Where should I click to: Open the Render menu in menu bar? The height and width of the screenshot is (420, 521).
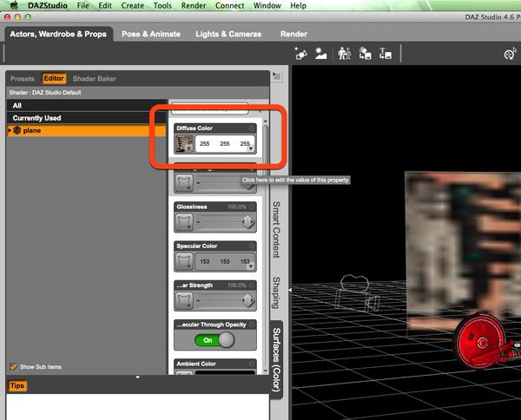[194, 6]
